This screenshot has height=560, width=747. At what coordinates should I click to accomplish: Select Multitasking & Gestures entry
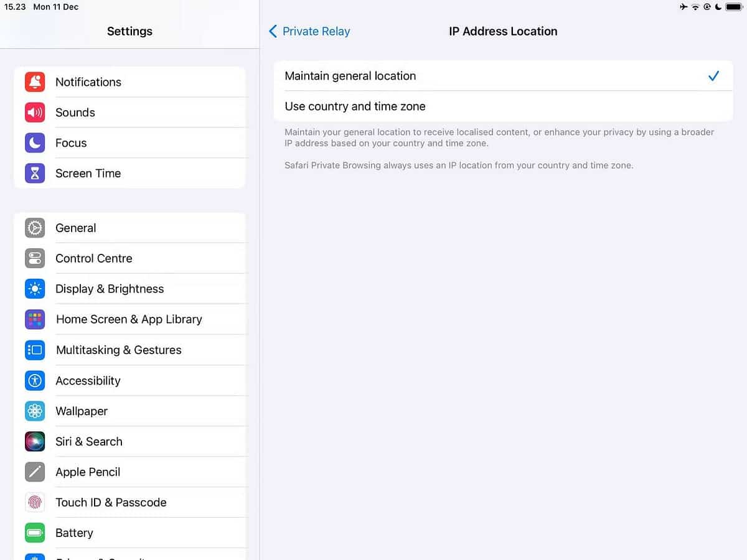tap(118, 350)
